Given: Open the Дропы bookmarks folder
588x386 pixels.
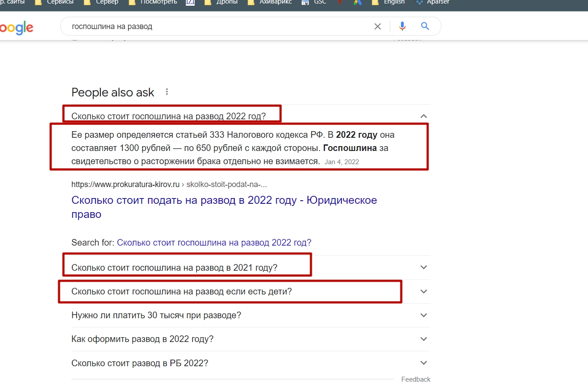Looking at the screenshot, I should [223, 2].
